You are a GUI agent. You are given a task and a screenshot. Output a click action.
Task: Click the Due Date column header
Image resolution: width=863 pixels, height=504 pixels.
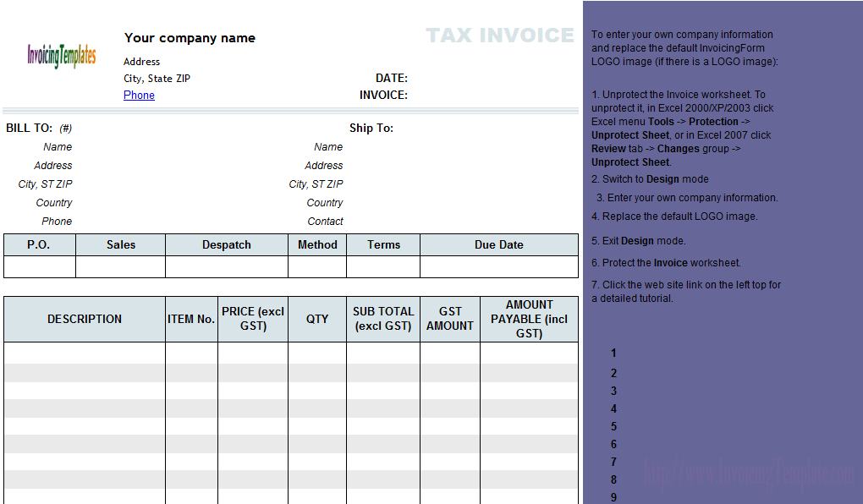click(499, 245)
